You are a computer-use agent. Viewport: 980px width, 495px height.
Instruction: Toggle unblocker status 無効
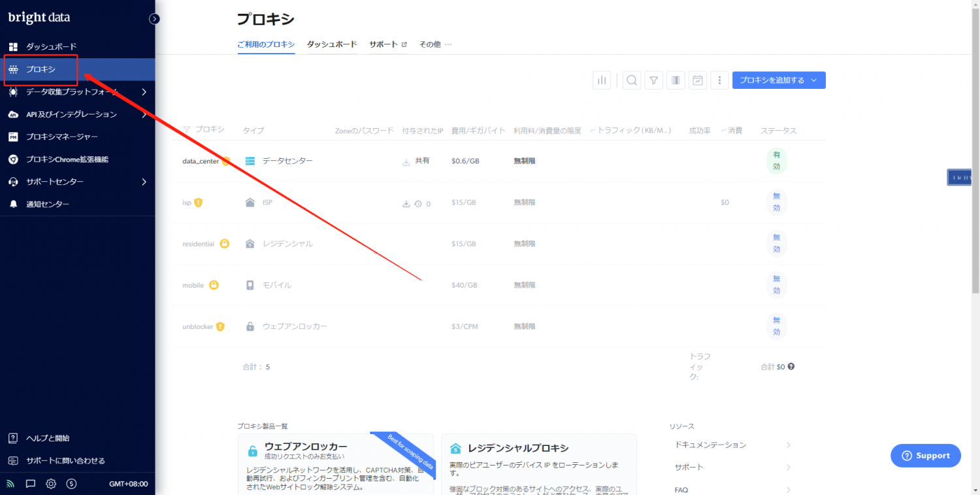click(776, 326)
